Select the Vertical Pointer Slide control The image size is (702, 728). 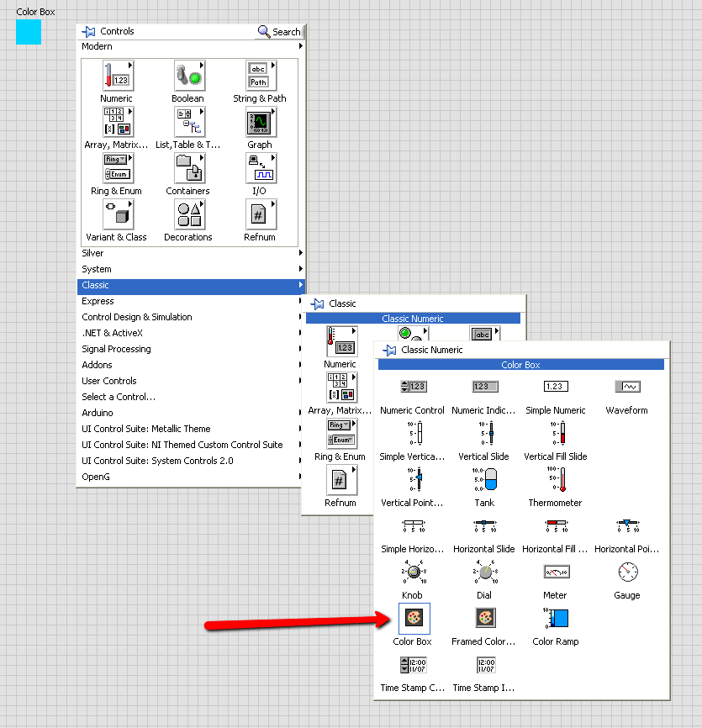pos(414,479)
